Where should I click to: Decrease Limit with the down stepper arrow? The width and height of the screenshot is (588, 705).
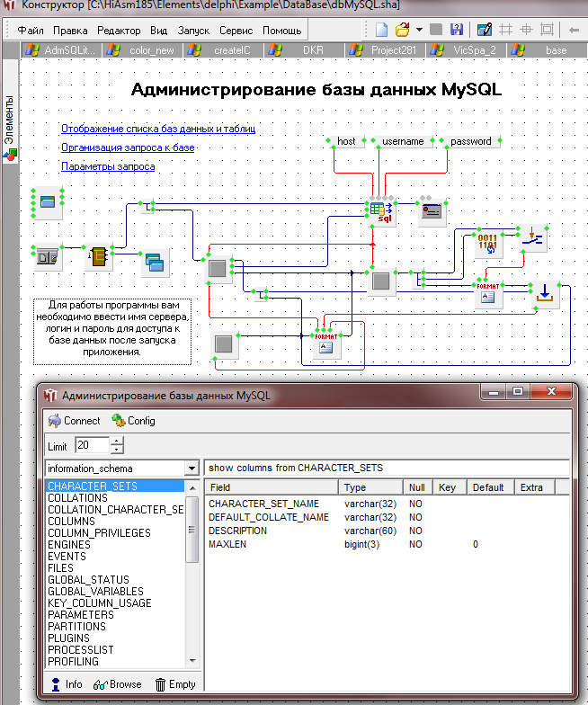coord(117,450)
